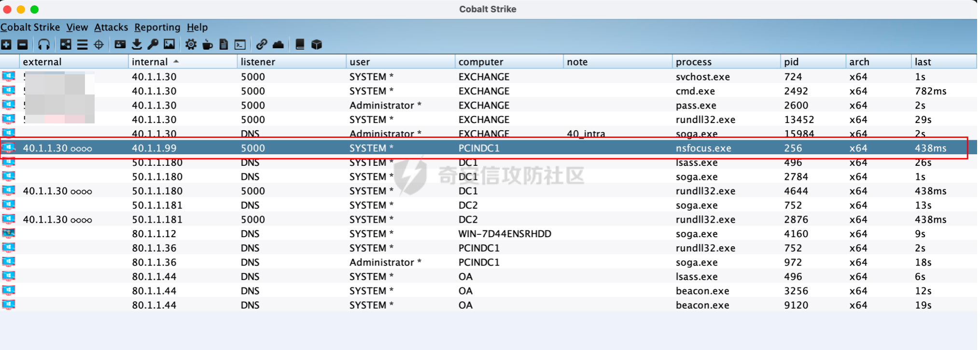
Task: Sort by the computer column header
Action: (x=509, y=62)
